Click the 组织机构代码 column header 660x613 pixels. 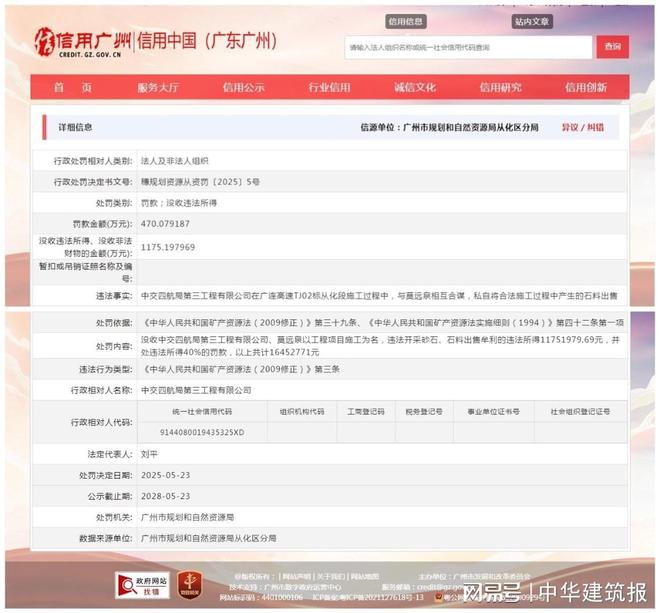tap(302, 411)
